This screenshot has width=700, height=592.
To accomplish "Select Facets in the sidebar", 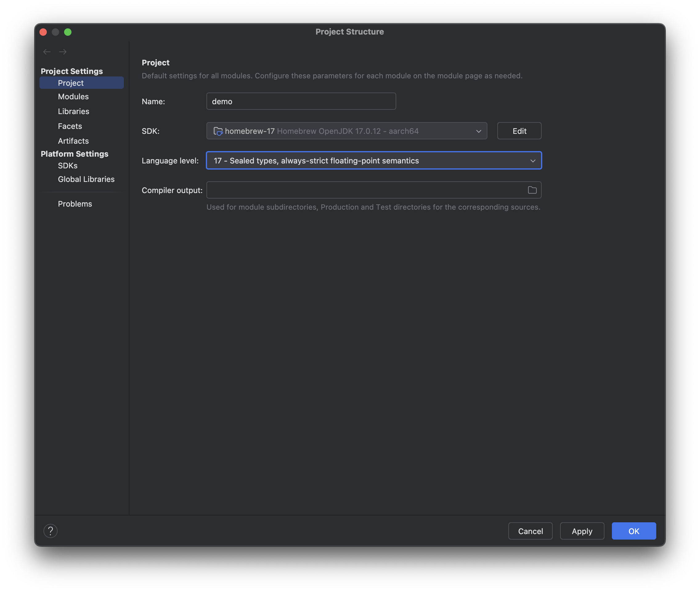I will pyautogui.click(x=70, y=126).
